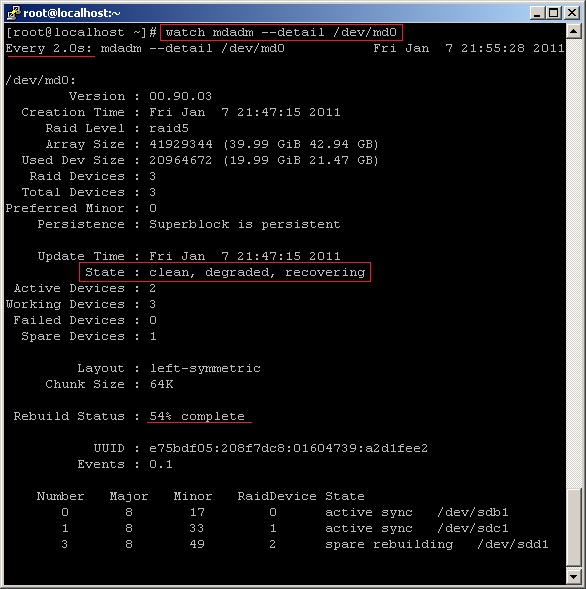Click the Layout value 'left-symmetric'
This screenshot has height=589, width=586.
click(205, 368)
